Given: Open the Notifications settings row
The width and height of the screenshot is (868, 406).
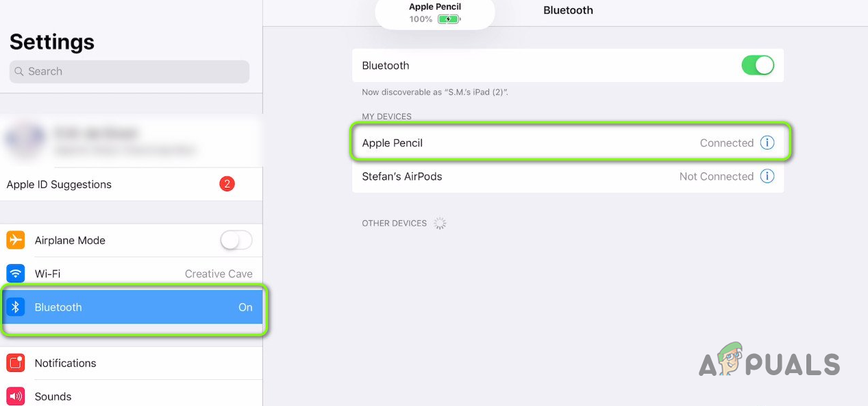Looking at the screenshot, I should (x=132, y=363).
